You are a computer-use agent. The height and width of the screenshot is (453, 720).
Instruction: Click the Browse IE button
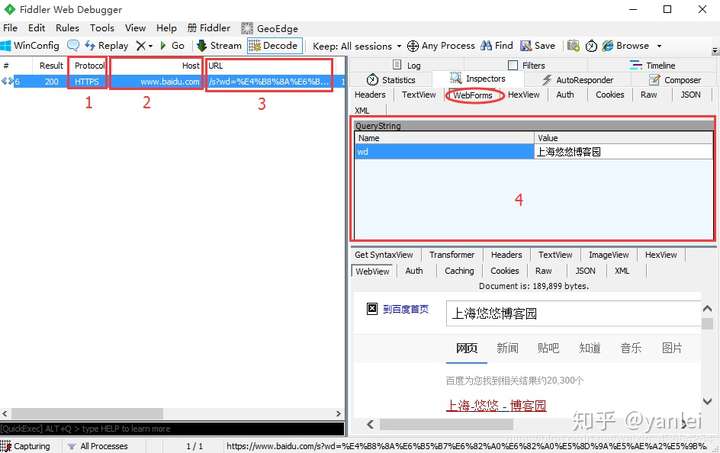tap(626, 46)
